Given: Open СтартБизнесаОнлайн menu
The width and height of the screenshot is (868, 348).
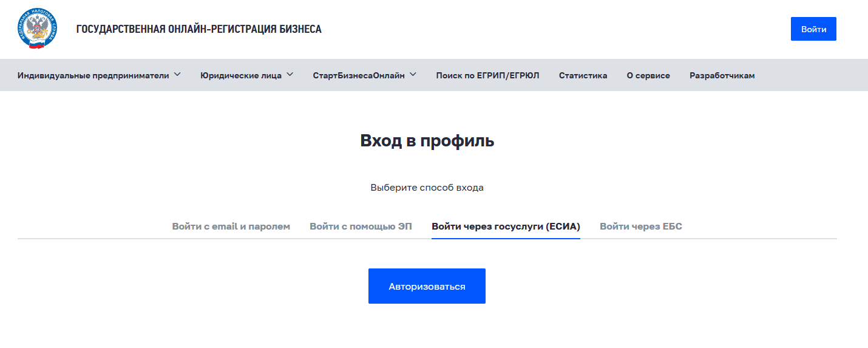Looking at the screenshot, I should point(359,76).
